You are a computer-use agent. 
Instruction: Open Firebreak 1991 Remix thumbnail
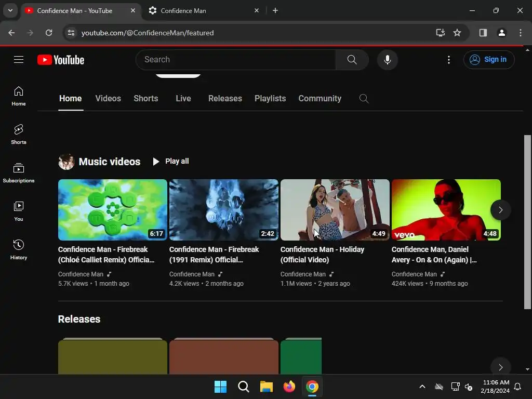pos(223,210)
